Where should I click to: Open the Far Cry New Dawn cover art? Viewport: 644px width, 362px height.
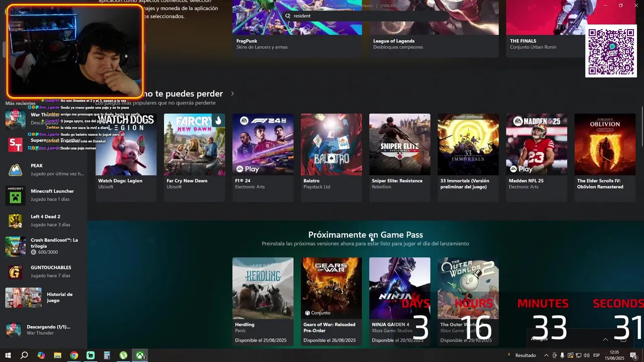(x=194, y=144)
